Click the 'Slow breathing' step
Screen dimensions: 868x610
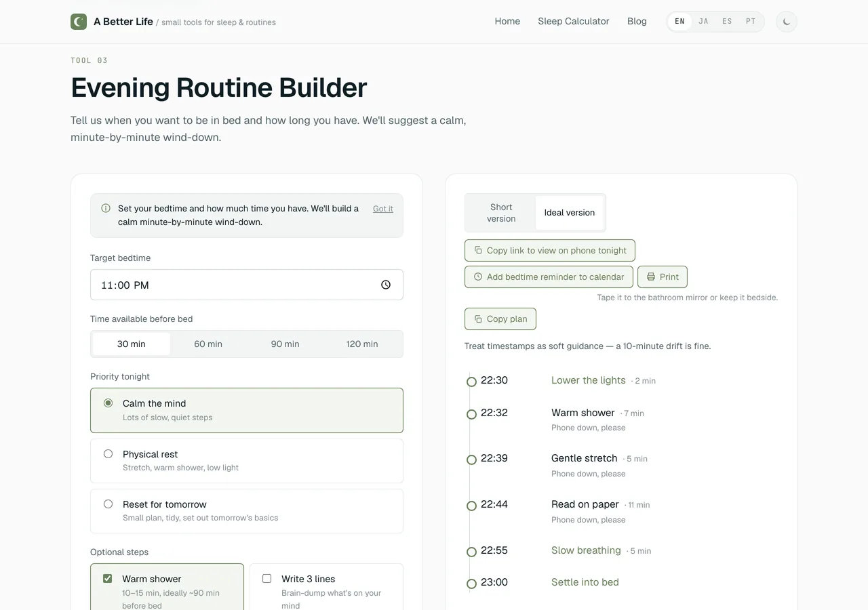click(586, 550)
